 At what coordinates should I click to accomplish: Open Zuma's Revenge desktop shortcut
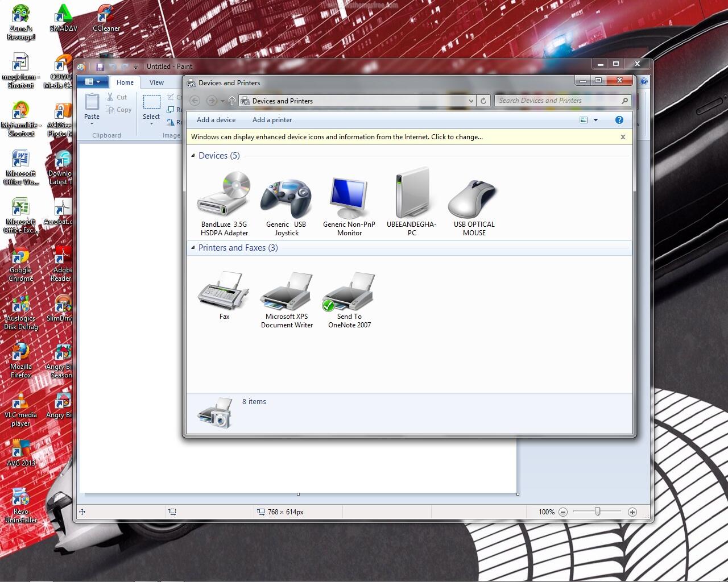20,23
